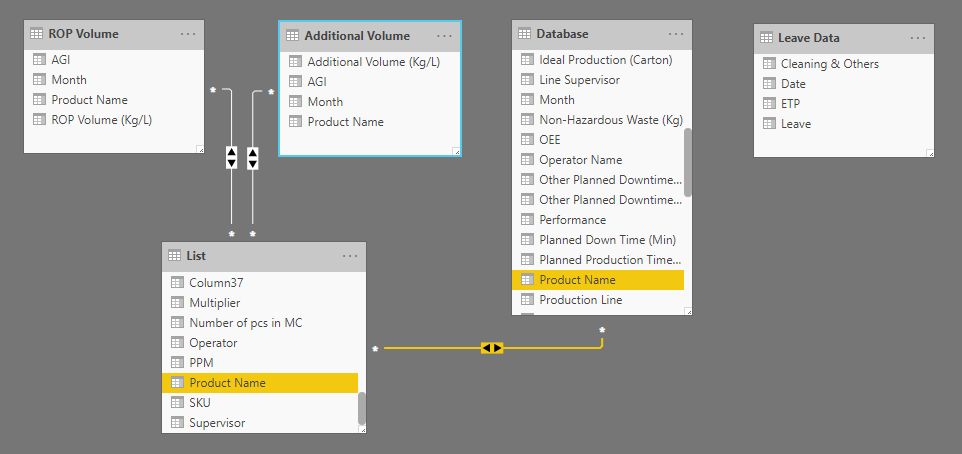
Task: Click the List table vertical scrollbar
Action: click(x=361, y=409)
